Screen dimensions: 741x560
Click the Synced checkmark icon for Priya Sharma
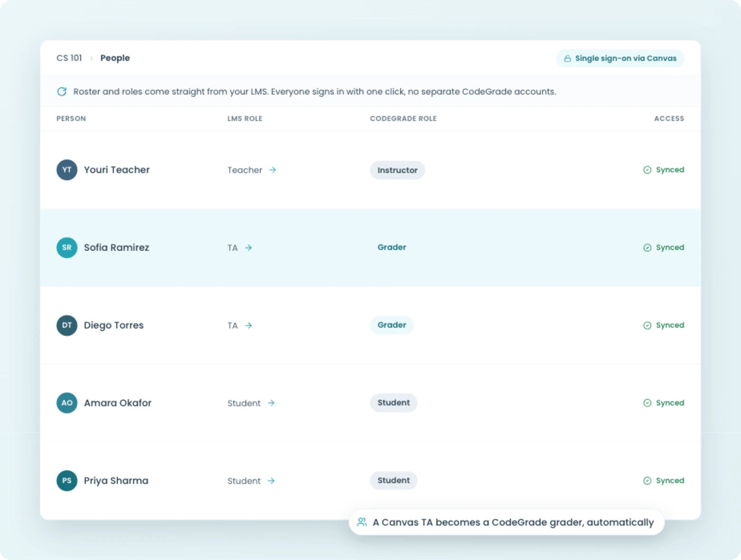click(647, 481)
